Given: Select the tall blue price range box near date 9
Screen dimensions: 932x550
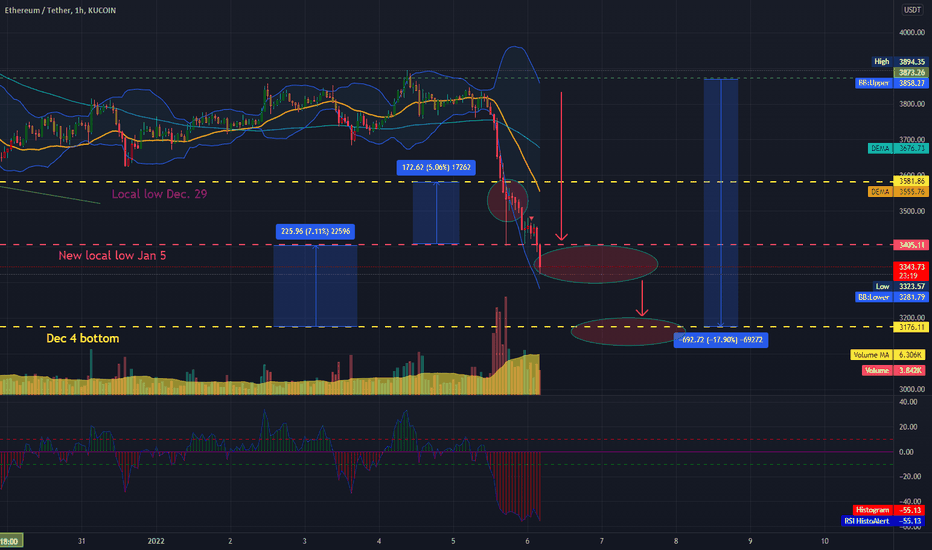Looking at the screenshot, I should pyautogui.click(x=721, y=203).
